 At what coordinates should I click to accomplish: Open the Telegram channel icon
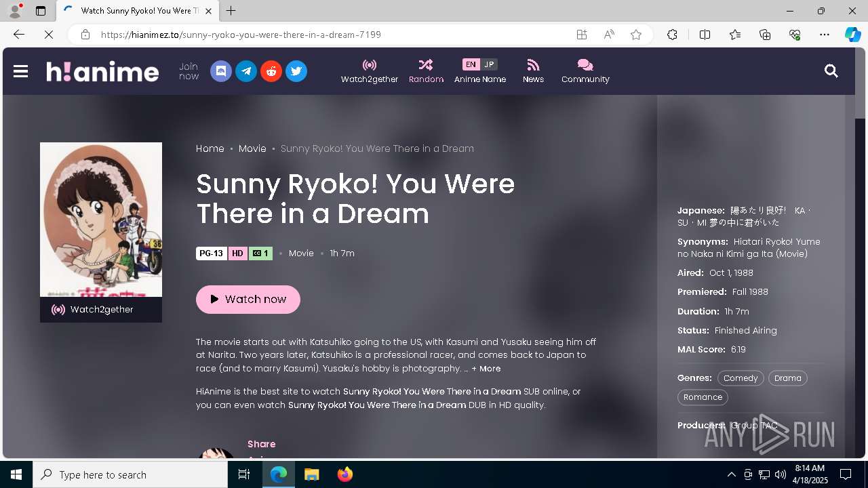(246, 71)
